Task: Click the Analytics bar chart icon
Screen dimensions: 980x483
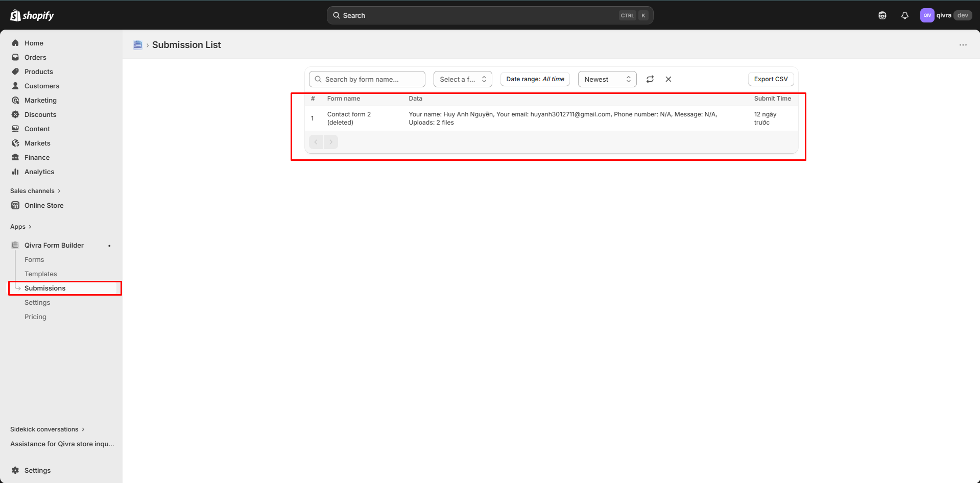Action: click(15, 172)
